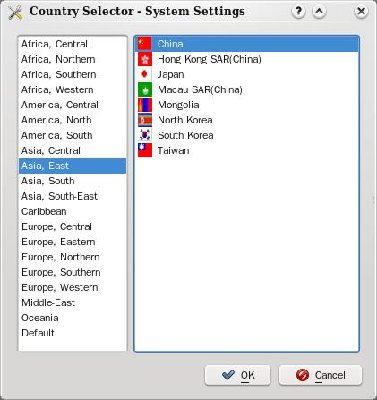The image size is (377, 400).
Task: Select the Default entry in region list
Action: tap(72, 333)
